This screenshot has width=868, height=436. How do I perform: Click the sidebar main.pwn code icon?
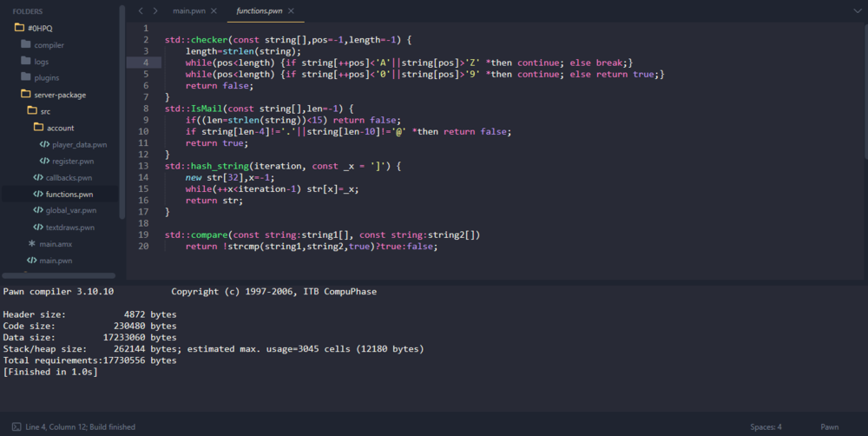pyautogui.click(x=31, y=261)
